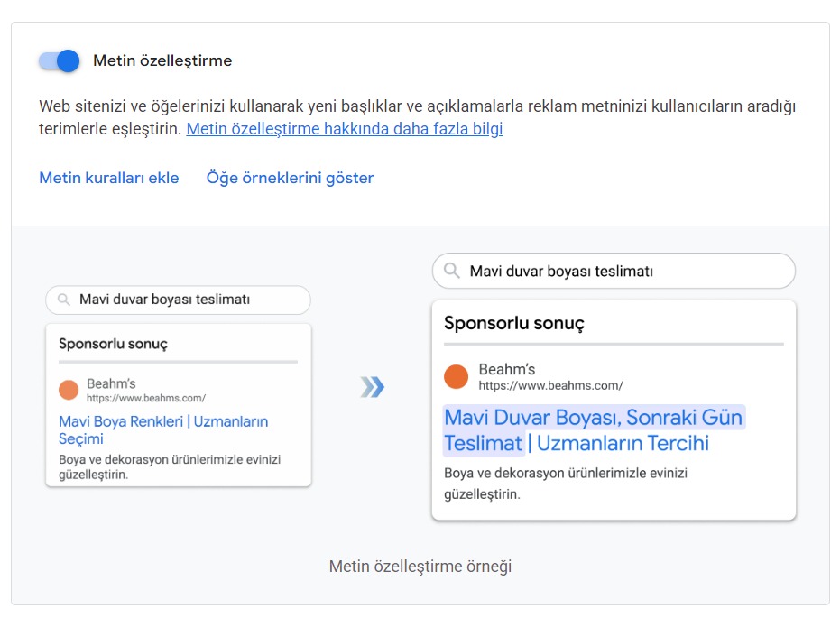Screen dimensions: 840x618
Task: Click the orange Beahm's logo in left card
Action: click(69, 390)
